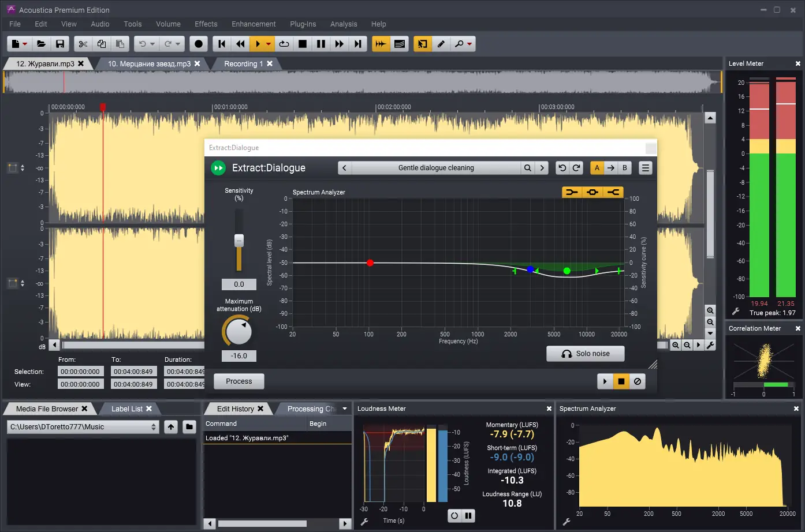Enable the Loop playback icon
The width and height of the screenshot is (805, 532).
284,43
